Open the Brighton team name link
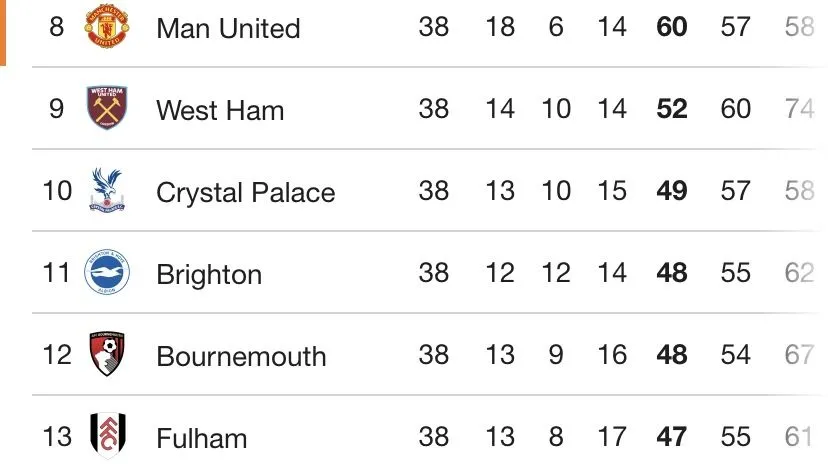The image size is (828, 465). coord(209,274)
